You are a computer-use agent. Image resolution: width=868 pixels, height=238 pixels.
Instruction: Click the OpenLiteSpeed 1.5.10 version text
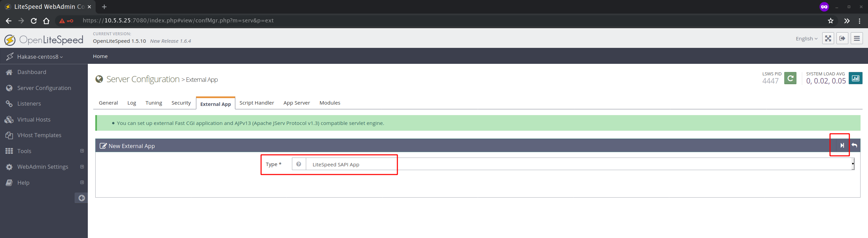(x=119, y=41)
